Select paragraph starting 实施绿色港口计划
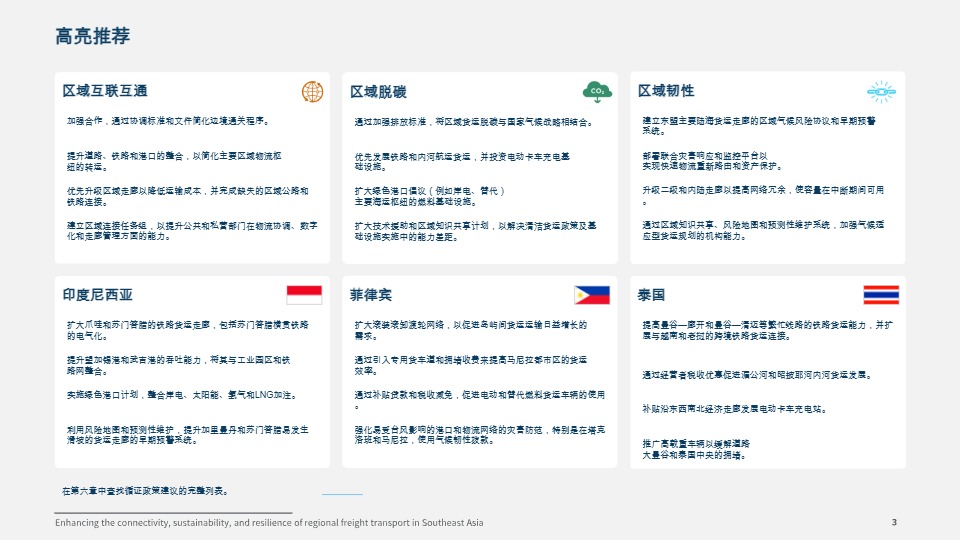960x540 pixels. 183,396
